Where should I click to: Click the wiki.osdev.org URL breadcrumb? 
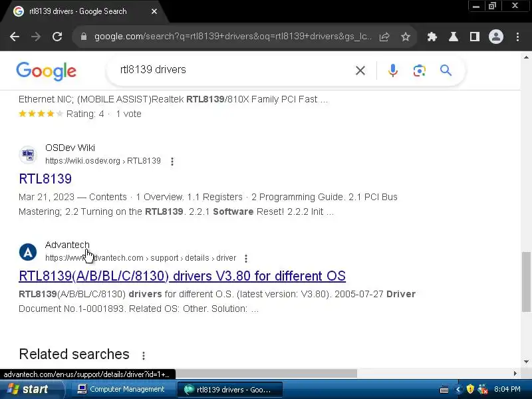click(103, 161)
